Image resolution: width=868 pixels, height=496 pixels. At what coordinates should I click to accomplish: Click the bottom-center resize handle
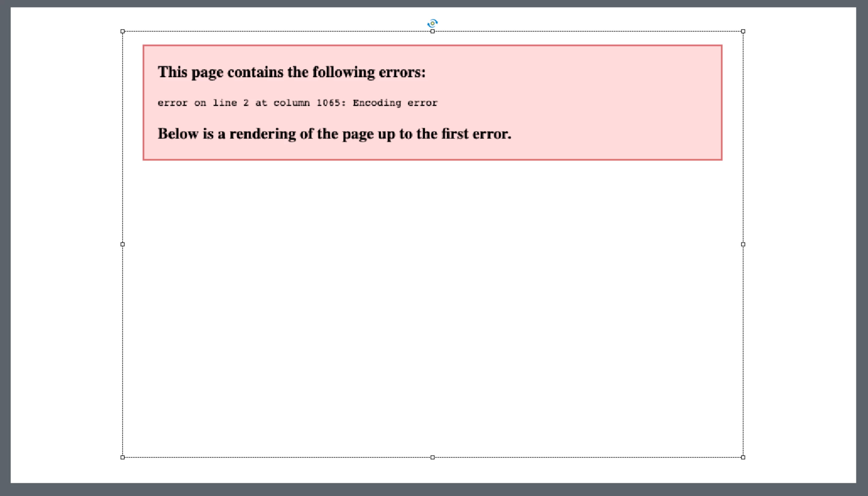[x=432, y=457]
